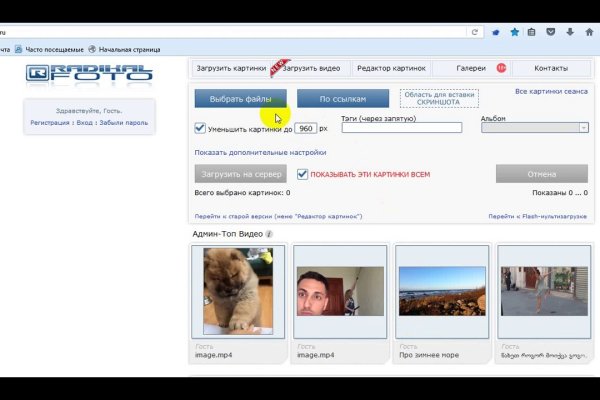
Task: Open the bookmarks list clipboard icon
Action: pyautogui.click(x=531, y=32)
